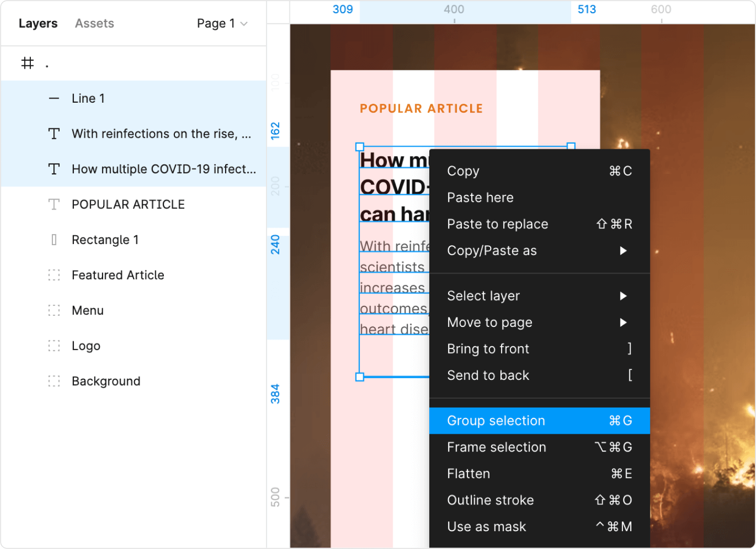Image resolution: width=756 pixels, height=549 pixels.
Task: Choose Frame selection in context menu
Action: [539, 447]
